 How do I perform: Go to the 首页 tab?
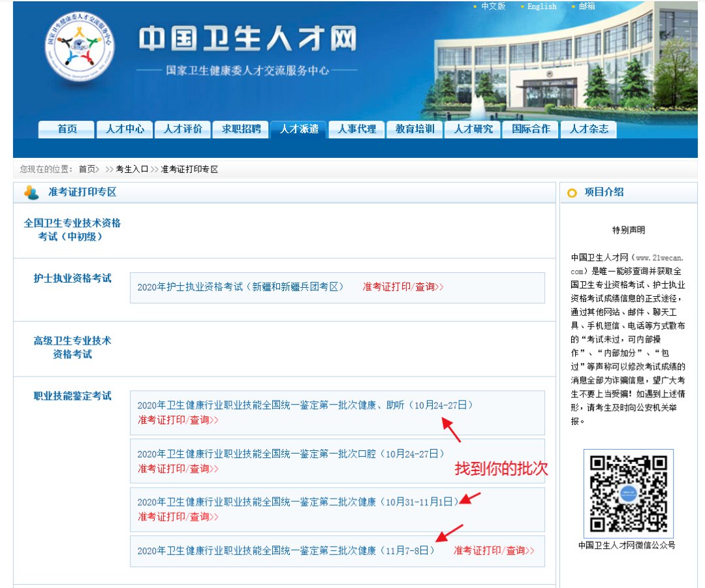click(x=67, y=129)
